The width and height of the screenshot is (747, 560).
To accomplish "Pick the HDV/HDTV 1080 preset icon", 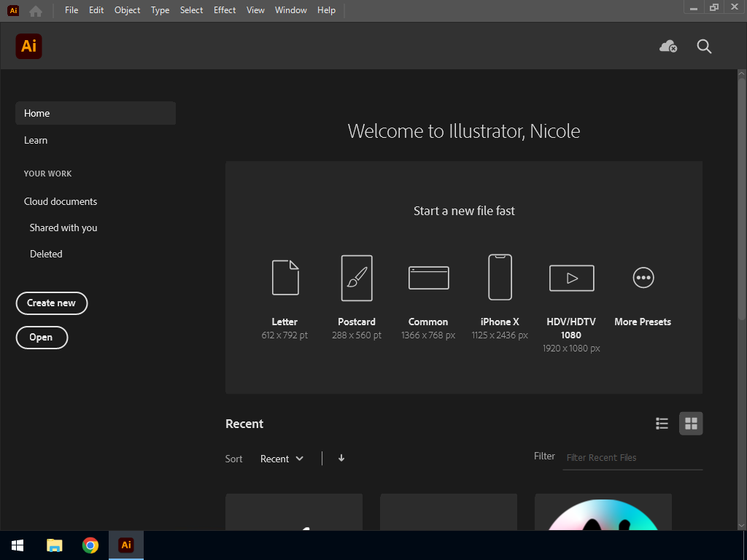I will [x=572, y=278].
